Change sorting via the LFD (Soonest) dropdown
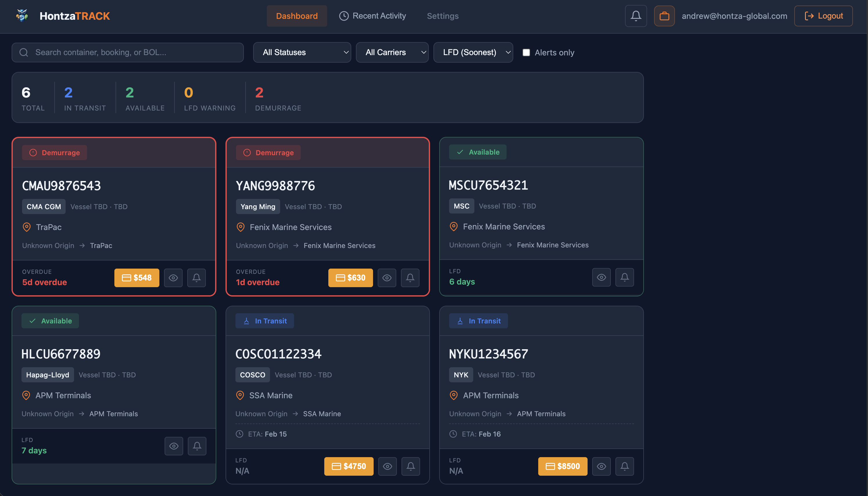 click(x=473, y=52)
